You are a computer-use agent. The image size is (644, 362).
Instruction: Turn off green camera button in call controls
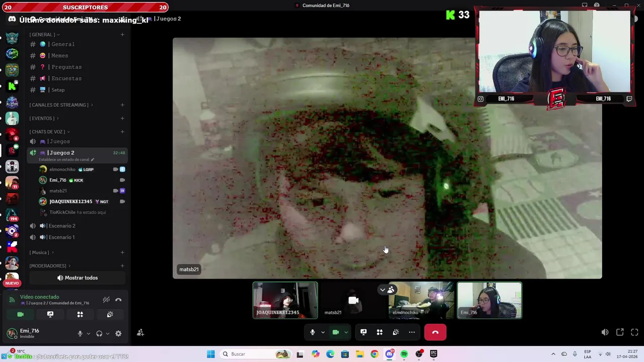pyautogui.click(x=336, y=332)
